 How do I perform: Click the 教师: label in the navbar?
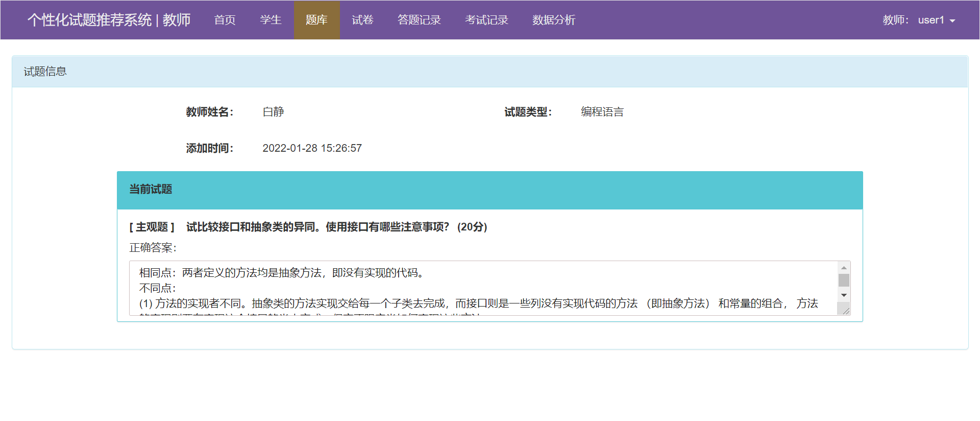[x=896, y=20]
